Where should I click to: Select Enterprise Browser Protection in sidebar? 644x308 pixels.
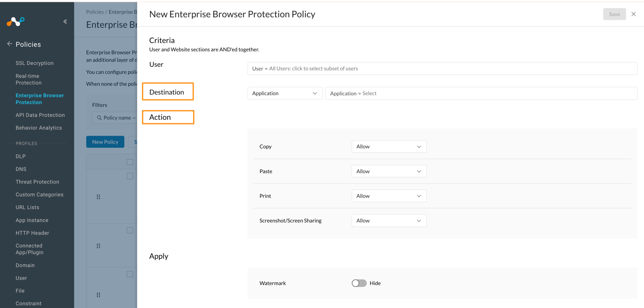click(x=40, y=99)
